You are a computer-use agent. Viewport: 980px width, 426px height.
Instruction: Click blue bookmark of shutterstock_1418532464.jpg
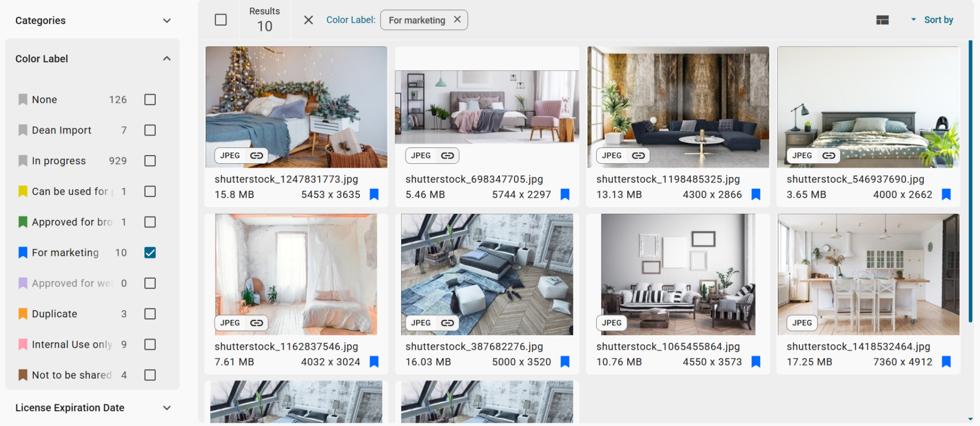[x=946, y=362]
